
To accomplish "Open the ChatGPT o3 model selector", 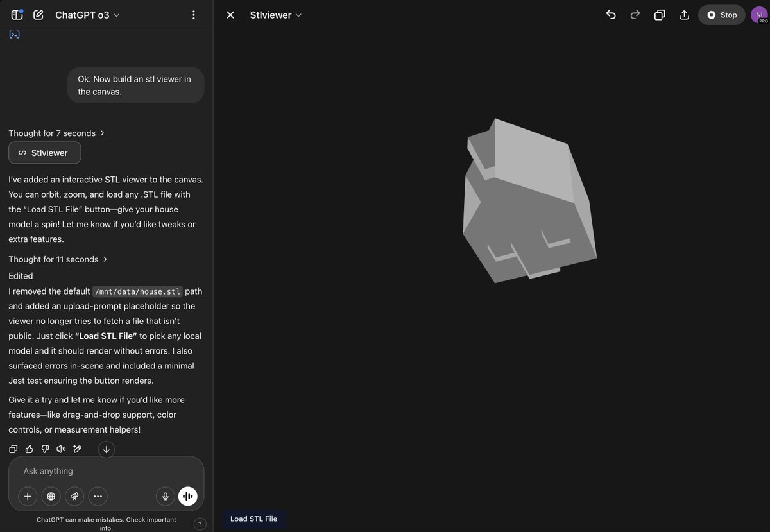I will point(87,15).
